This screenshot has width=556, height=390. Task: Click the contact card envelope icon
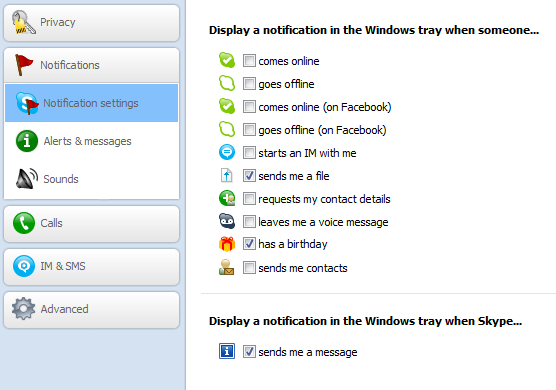click(x=227, y=268)
